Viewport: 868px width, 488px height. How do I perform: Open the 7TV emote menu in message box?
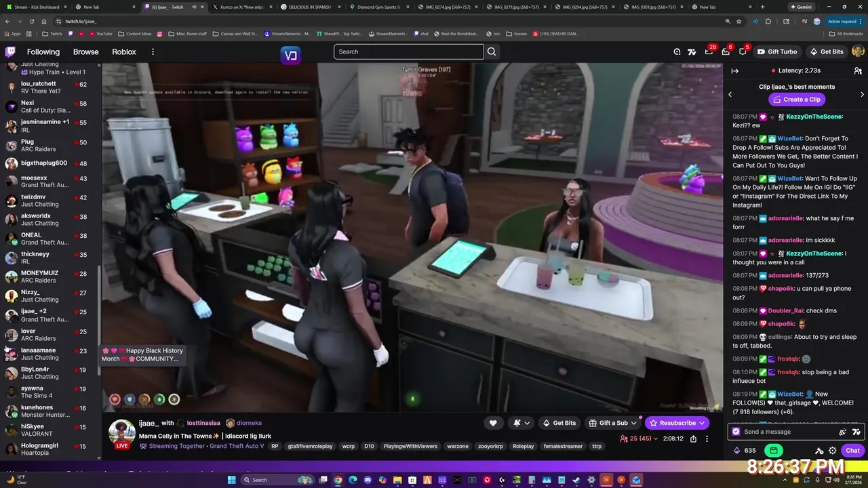point(856,432)
